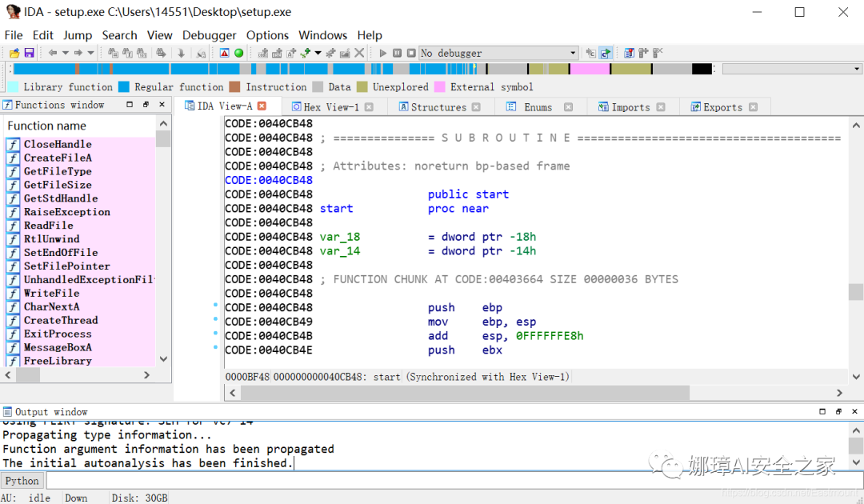This screenshot has width=864, height=504.
Task: Click the red warning triangle icon
Action: click(224, 53)
